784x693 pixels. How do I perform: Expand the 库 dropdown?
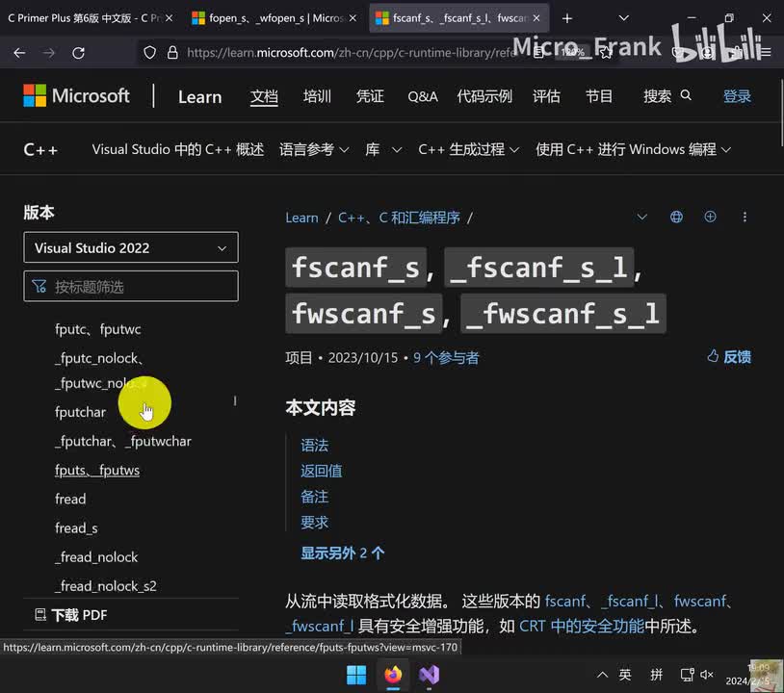pos(383,149)
